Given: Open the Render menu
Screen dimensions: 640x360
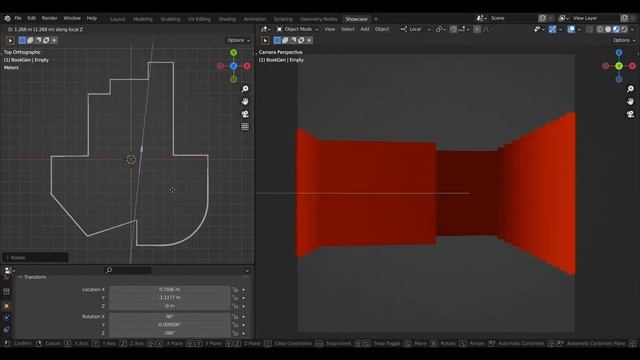Looking at the screenshot, I should (49, 18).
